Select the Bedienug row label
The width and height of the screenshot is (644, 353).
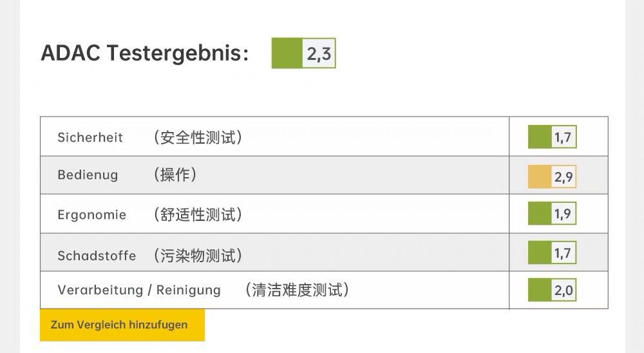(88, 175)
